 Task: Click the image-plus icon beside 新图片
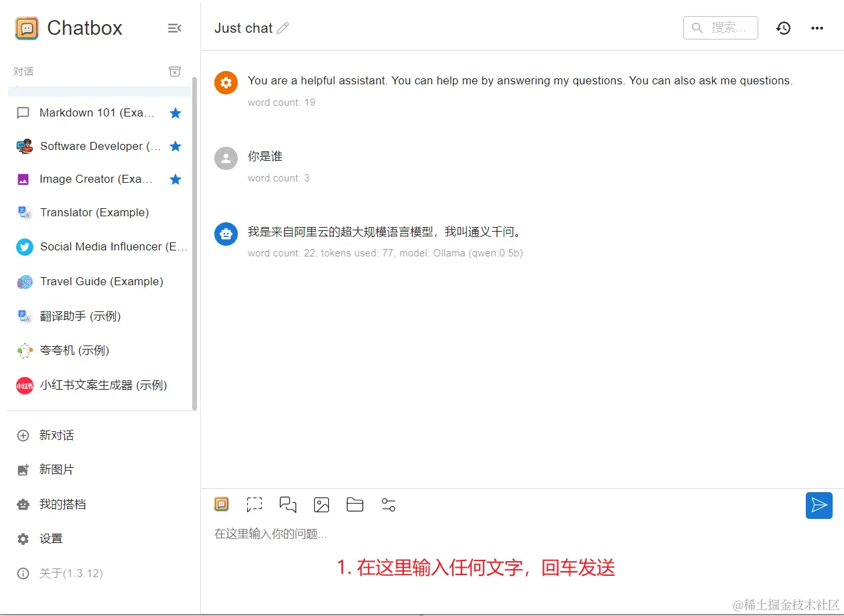pos(23,470)
